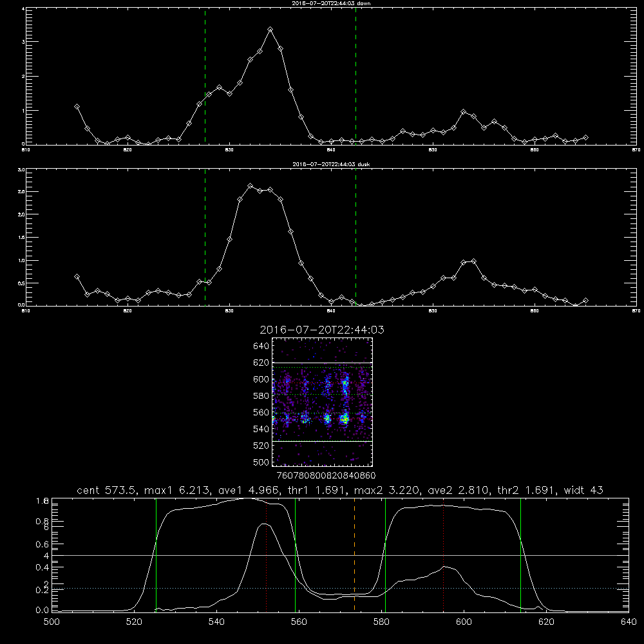This screenshot has width=644, height=644.
Task: Click the '640' label on bottom plot x-axis
Action: coord(629,622)
